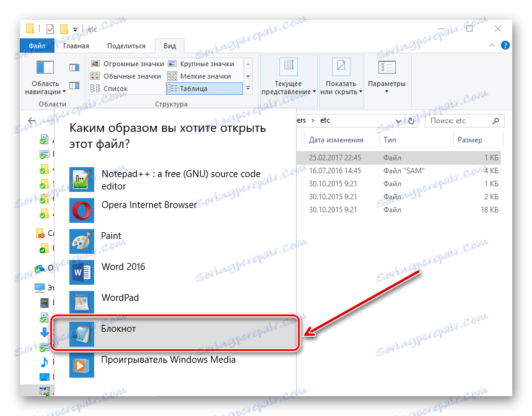Click videos film icon in navigation pane

[44, 303]
